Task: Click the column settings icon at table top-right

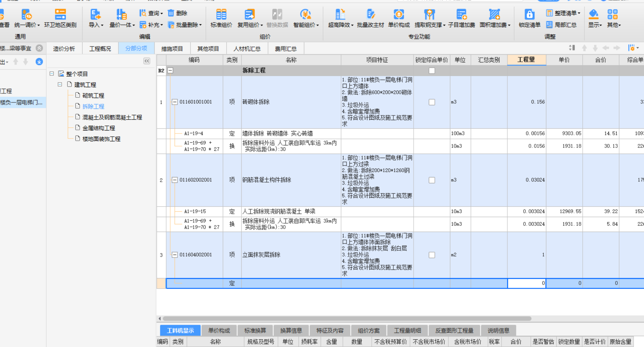Action: 631,48
